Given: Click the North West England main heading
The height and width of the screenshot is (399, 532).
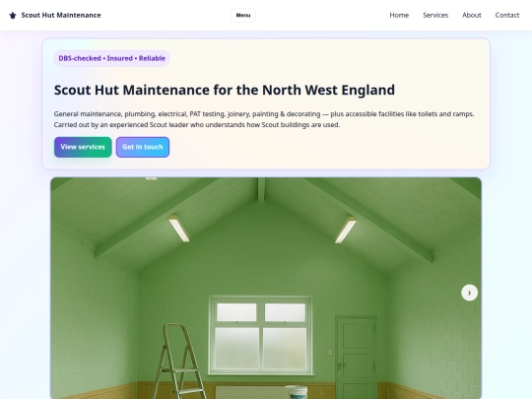Looking at the screenshot, I should click(x=225, y=90).
